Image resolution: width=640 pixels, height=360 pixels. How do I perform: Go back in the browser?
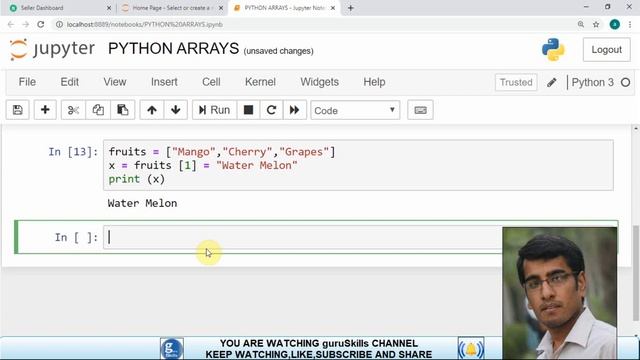(11, 24)
